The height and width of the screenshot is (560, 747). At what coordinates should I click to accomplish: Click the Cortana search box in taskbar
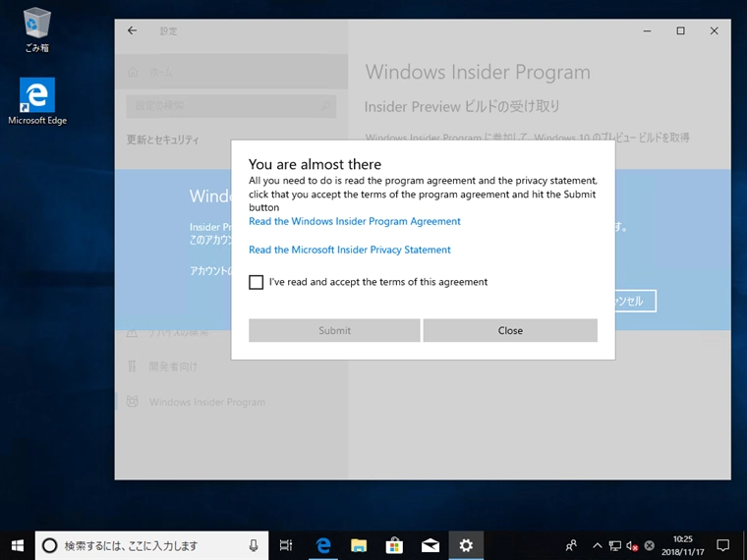151,545
